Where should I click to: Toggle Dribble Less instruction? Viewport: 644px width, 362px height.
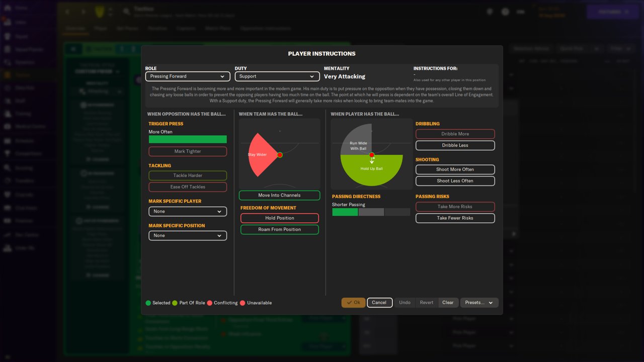coord(455,145)
